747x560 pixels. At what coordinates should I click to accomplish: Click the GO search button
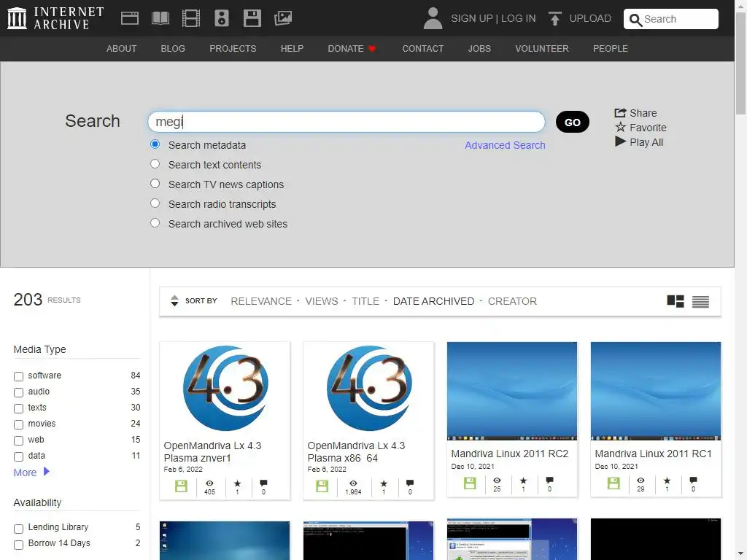[x=572, y=122]
